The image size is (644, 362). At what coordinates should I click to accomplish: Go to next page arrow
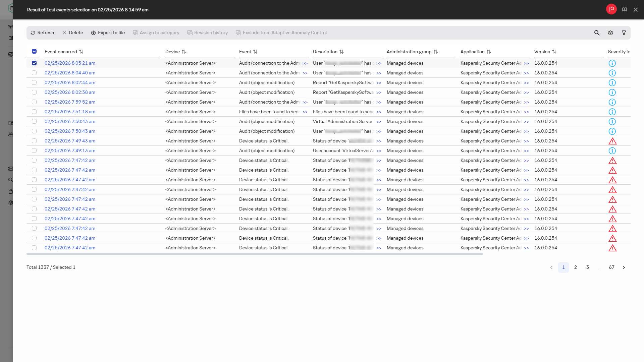624,267
